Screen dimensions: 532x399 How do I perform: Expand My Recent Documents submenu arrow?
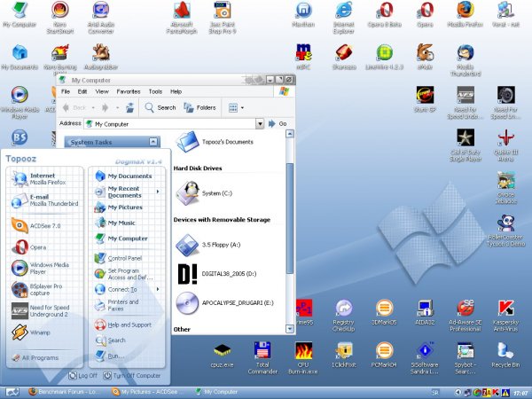point(158,192)
